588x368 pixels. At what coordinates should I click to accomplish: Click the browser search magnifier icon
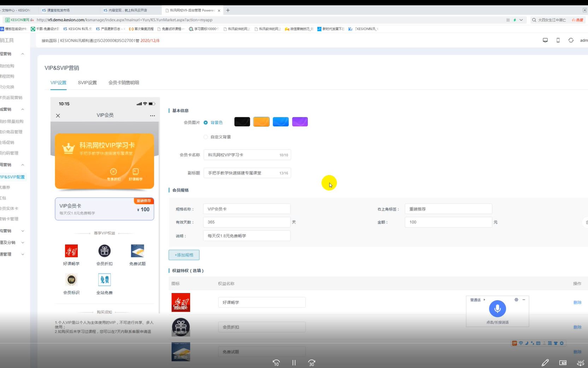coord(534,20)
